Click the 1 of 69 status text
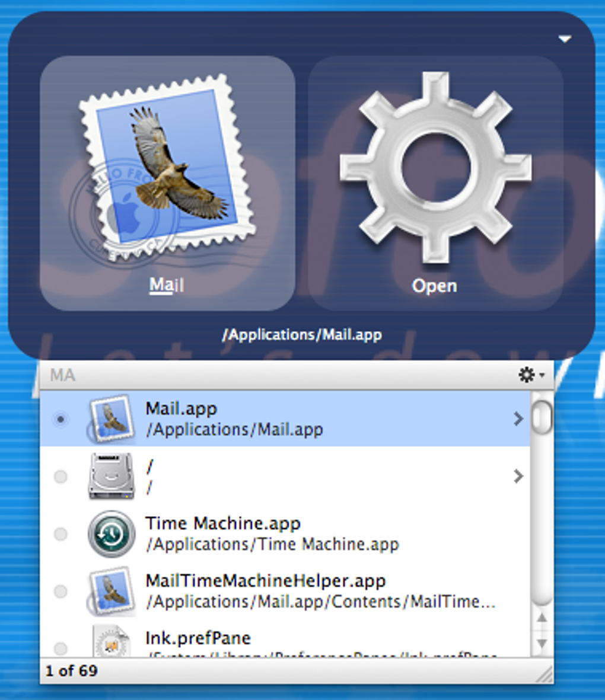 click(72, 670)
